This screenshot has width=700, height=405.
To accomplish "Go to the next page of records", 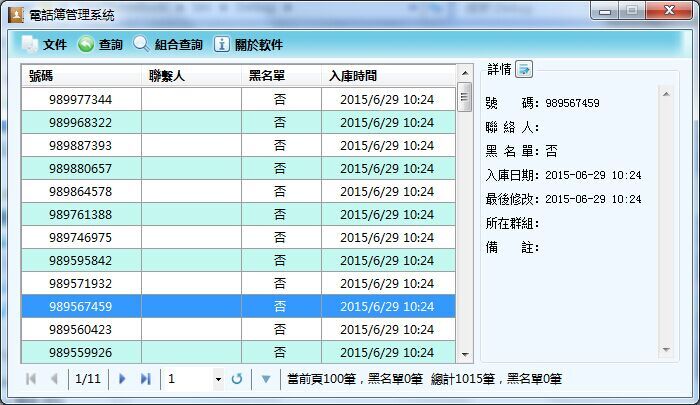I will [123, 379].
